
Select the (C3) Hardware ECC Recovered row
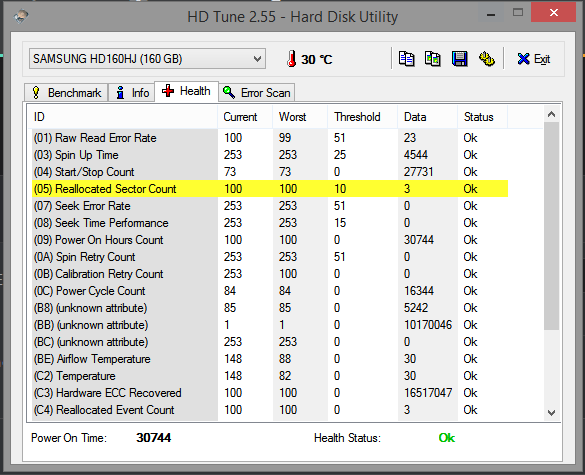tap(270, 393)
